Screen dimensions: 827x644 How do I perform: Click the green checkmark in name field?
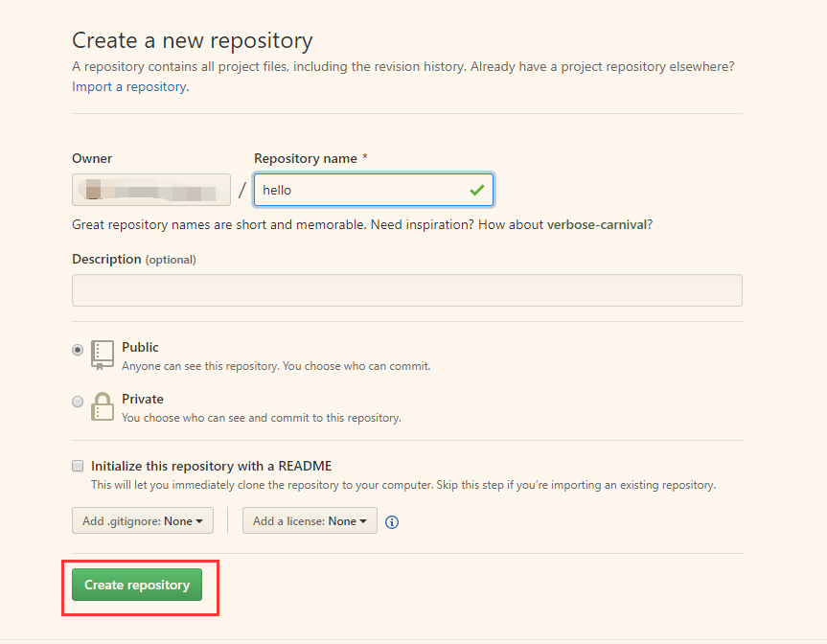477,190
